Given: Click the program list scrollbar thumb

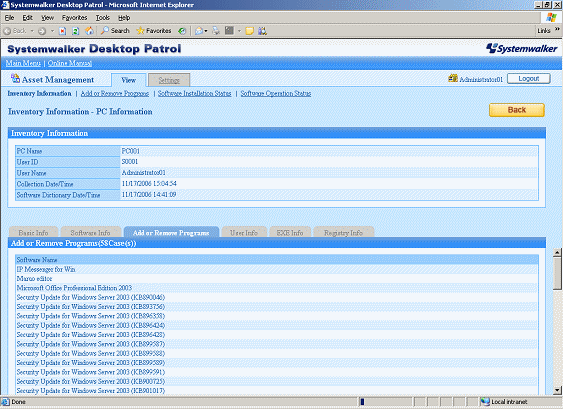Looking at the screenshot, I should coord(557,273).
